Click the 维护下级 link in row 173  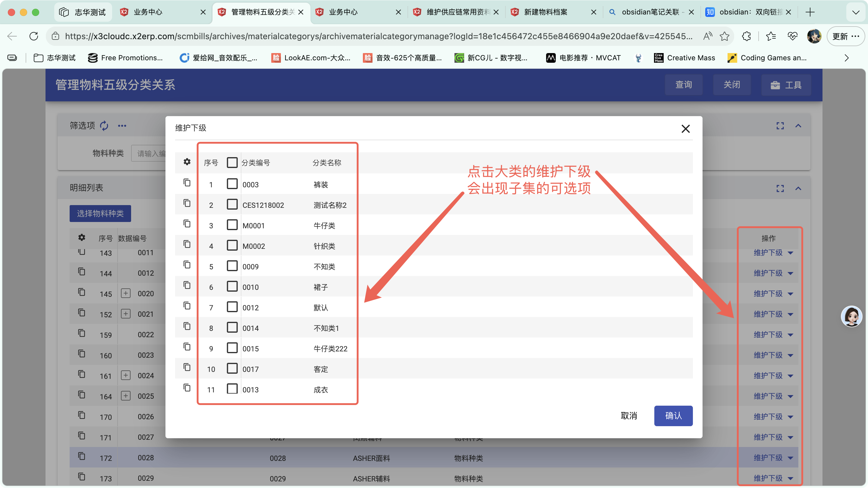(768, 478)
